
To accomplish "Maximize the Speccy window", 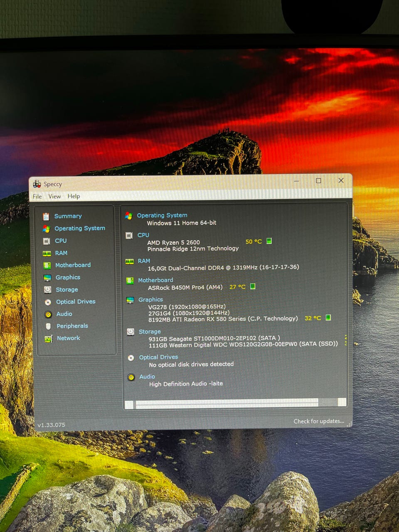I will (x=318, y=181).
